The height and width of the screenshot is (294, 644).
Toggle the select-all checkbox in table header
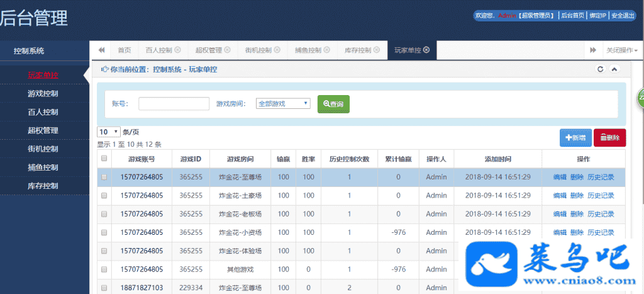click(104, 159)
